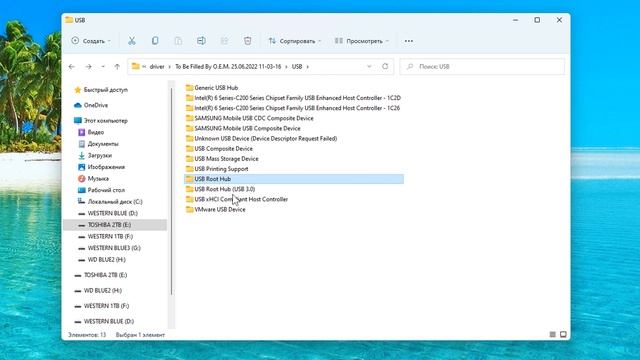Screen dimensions: 640x360
Task: Open the Создать (New) menu
Action: pos(91,41)
